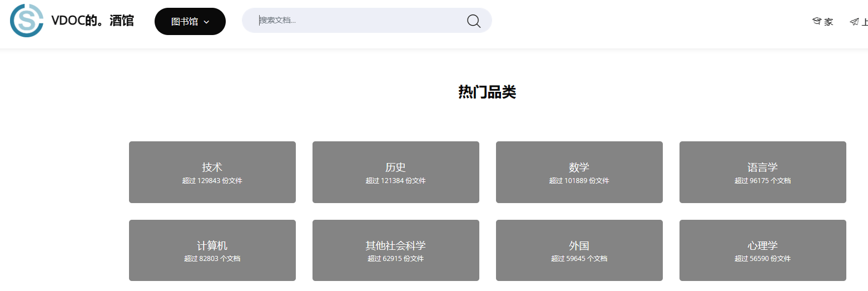Click the 热门品类 section heading
Screen dimensions: 868x291
click(487, 92)
